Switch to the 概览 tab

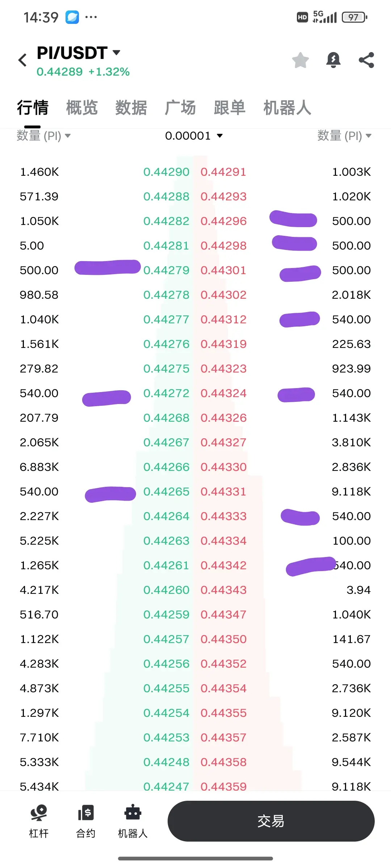[82, 108]
